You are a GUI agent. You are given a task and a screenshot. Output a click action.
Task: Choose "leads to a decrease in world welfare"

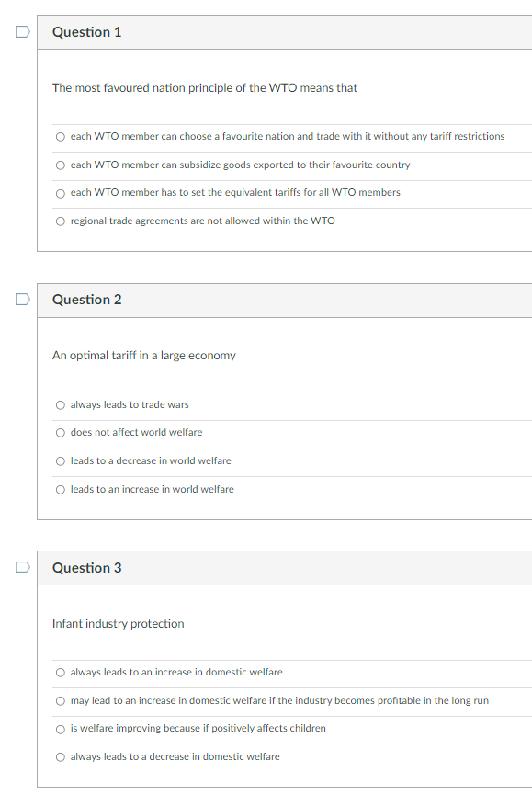point(60,460)
